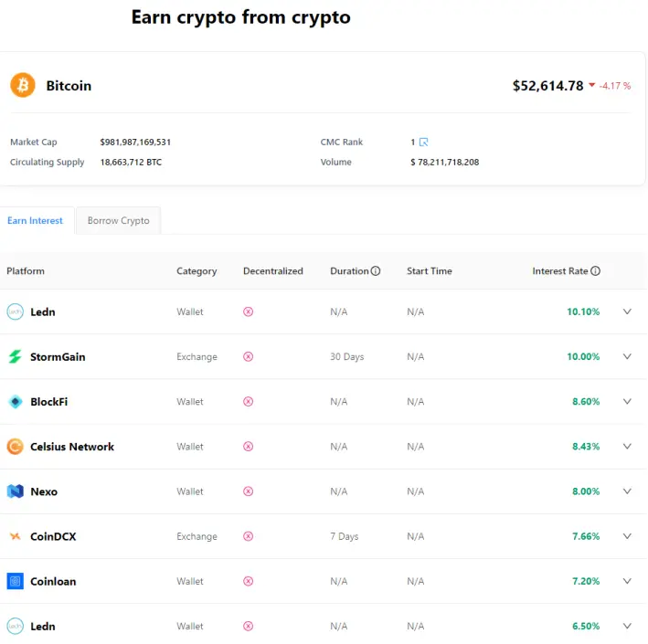This screenshot has height=644, width=648.
Task: Open the CMC Rank external link icon
Action: pos(423,143)
